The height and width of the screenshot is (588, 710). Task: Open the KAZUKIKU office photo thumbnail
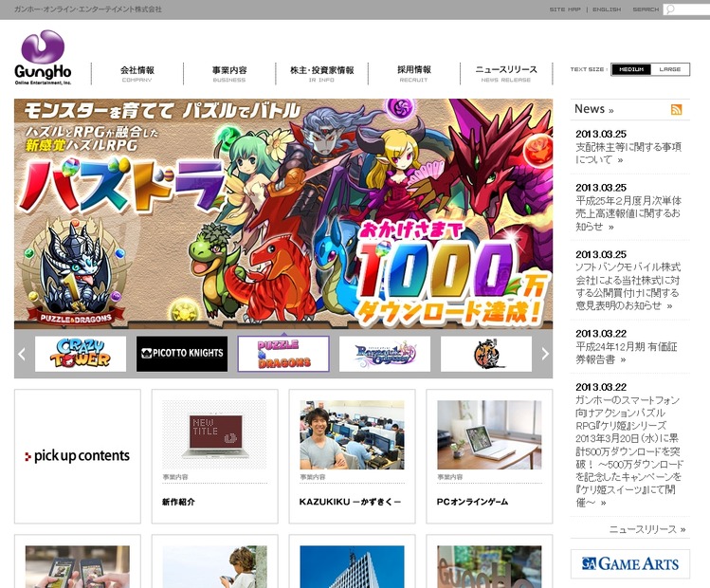pos(352,435)
